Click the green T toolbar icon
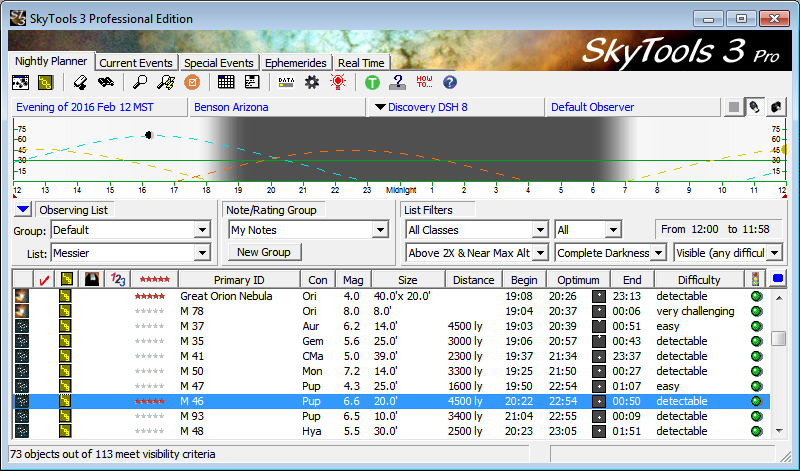The height and width of the screenshot is (471, 800). coord(372,82)
